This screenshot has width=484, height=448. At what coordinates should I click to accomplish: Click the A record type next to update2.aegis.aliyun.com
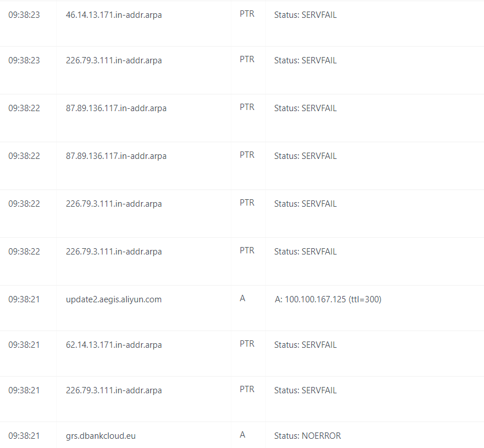click(242, 298)
